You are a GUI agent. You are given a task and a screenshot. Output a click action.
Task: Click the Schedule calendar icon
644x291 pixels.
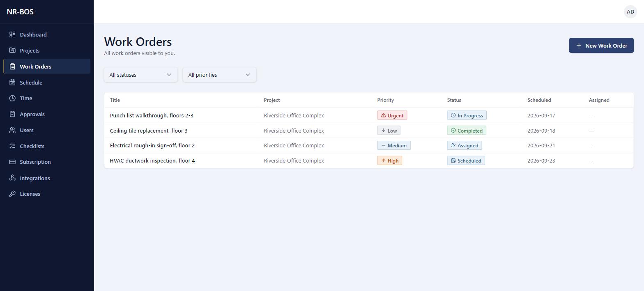[12, 82]
